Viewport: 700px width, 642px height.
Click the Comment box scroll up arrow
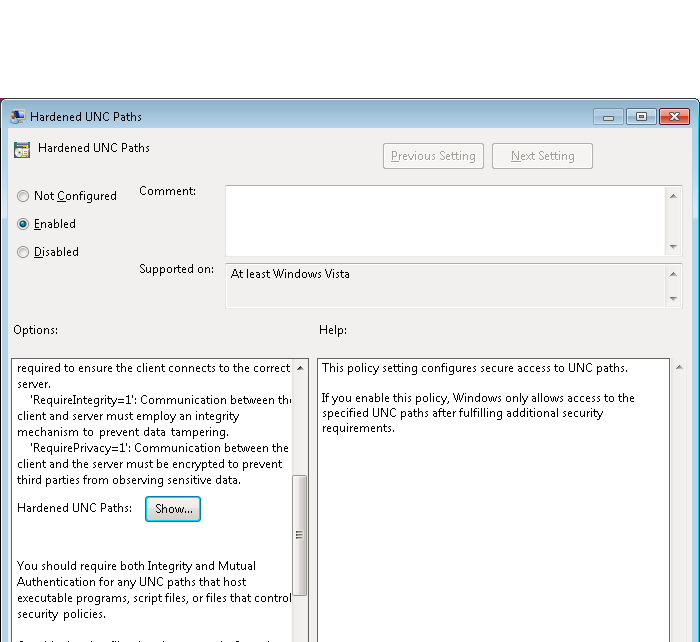click(673, 196)
